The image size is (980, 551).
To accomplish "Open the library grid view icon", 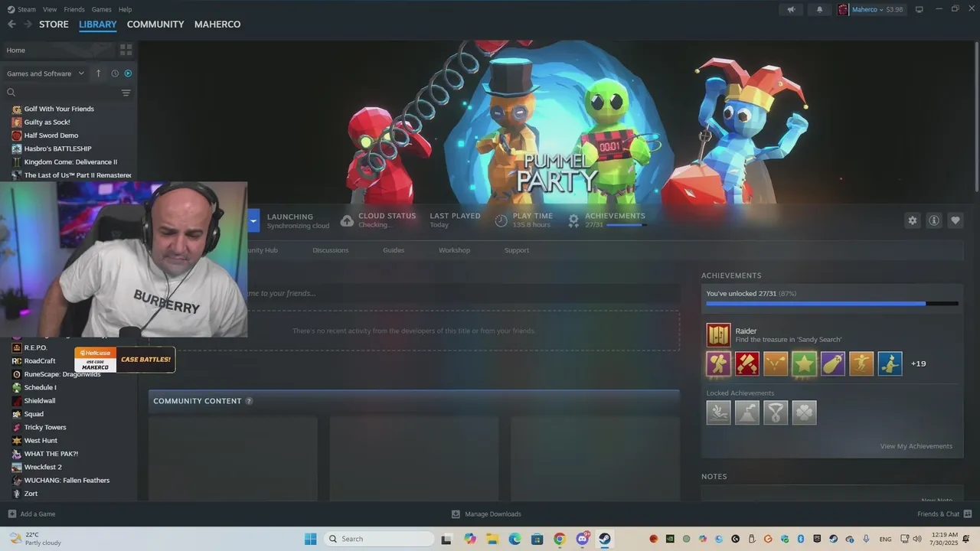I will point(126,50).
